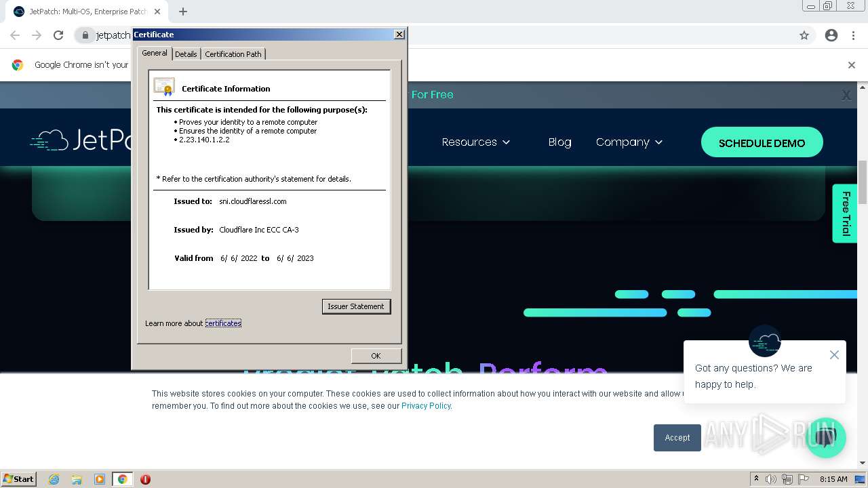Click the For Free banner text
The height and width of the screenshot is (488, 868).
(x=432, y=95)
